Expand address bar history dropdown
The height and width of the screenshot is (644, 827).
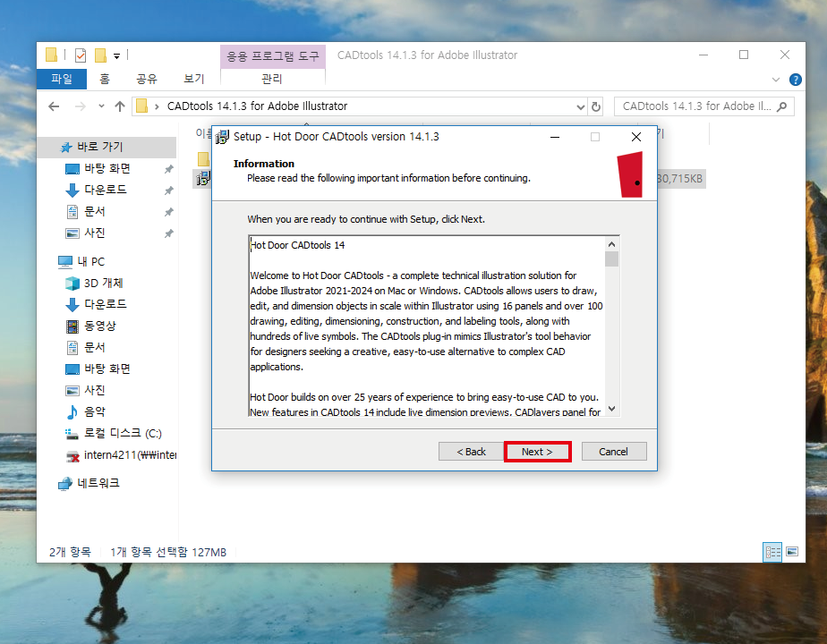click(x=580, y=107)
